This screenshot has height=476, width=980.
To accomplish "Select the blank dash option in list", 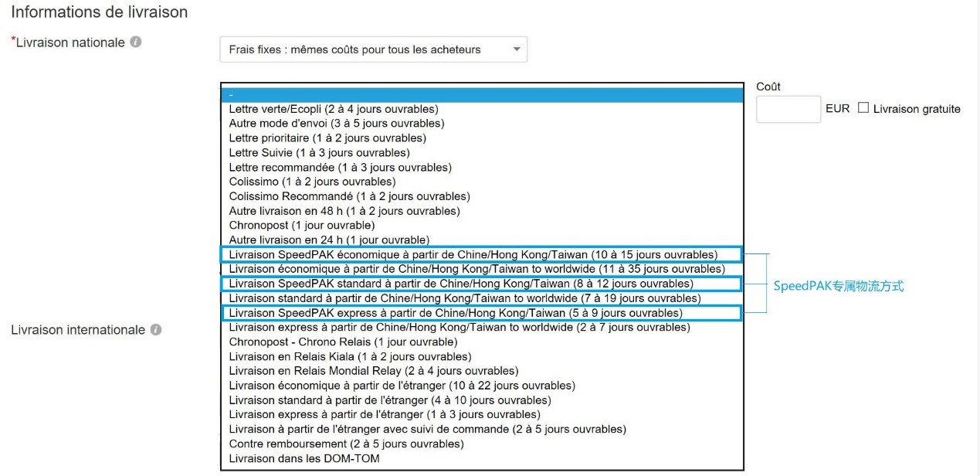I will [x=482, y=94].
